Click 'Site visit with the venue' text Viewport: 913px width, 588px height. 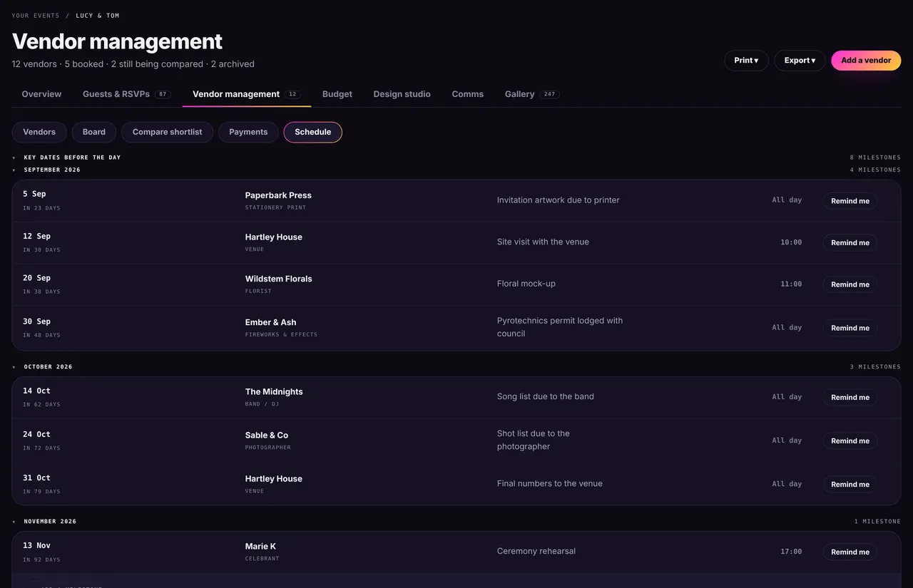click(543, 242)
